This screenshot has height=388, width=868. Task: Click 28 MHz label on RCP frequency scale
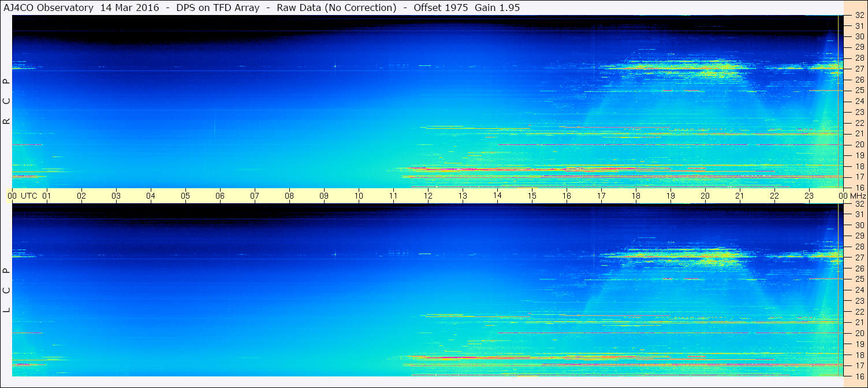(x=859, y=58)
